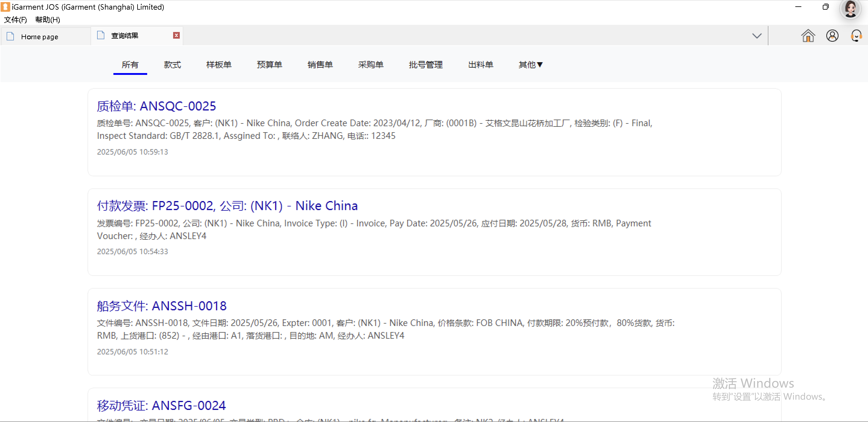Click the iGarment JOS app logo icon
The image size is (868, 422).
(x=5, y=7)
